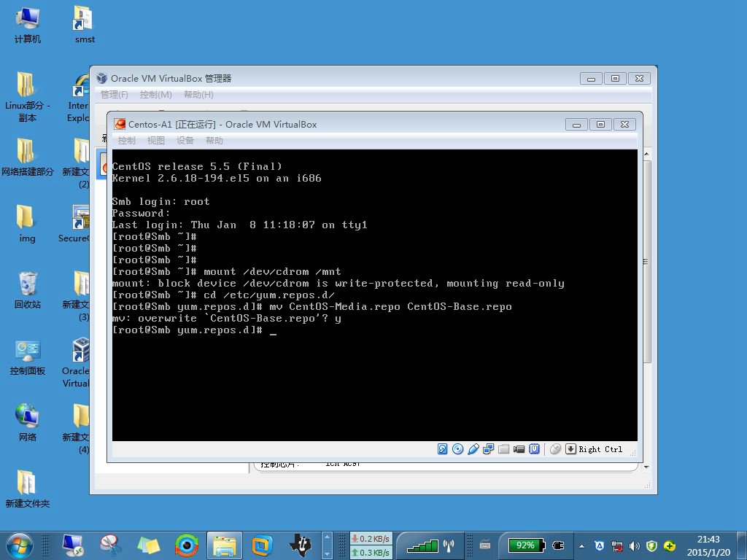
Task: Click the mouse integration status icon
Action: point(555,449)
